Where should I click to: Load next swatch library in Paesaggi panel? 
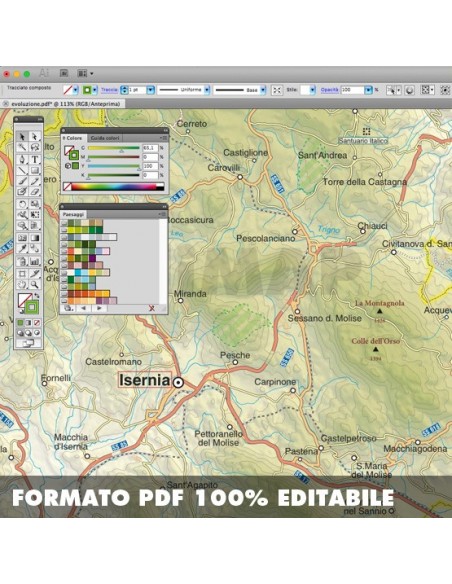click(x=99, y=308)
